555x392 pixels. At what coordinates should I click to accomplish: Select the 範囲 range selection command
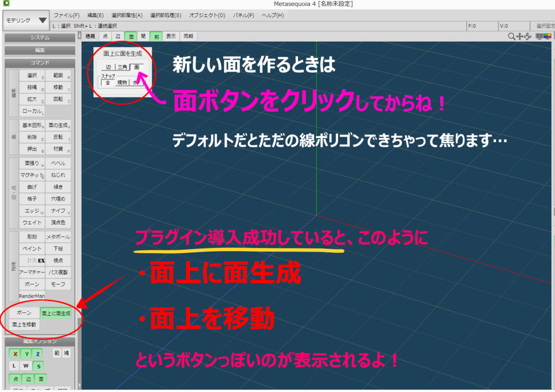click(x=58, y=76)
